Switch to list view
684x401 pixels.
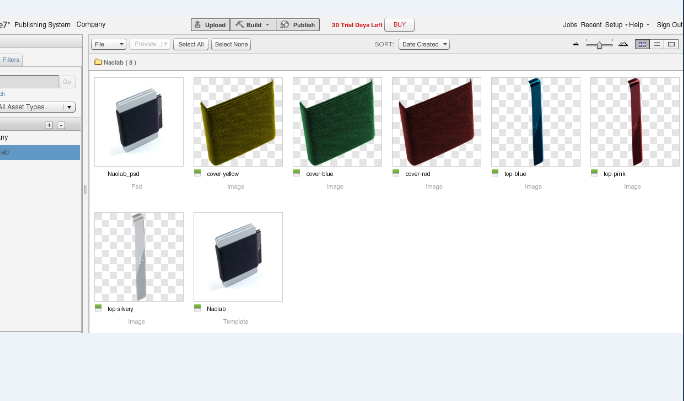(657, 44)
